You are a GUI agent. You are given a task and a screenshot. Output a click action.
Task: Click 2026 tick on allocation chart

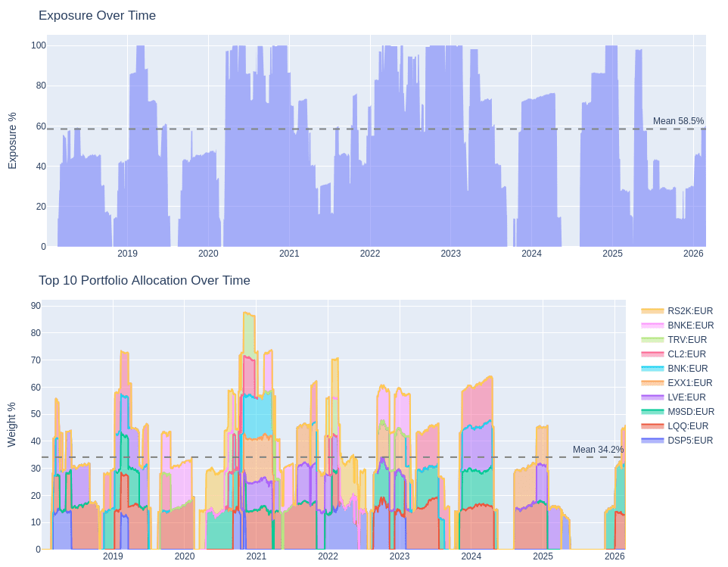point(614,556)
